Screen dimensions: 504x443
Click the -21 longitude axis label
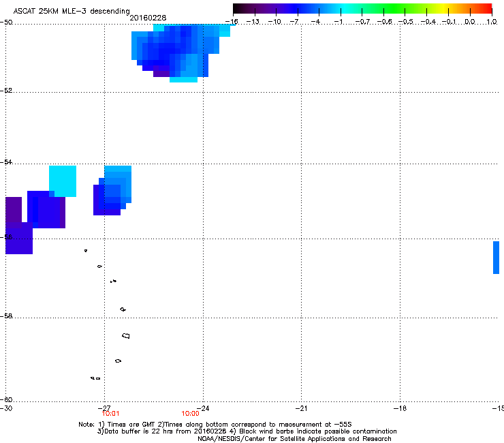(x=301, y=408)
